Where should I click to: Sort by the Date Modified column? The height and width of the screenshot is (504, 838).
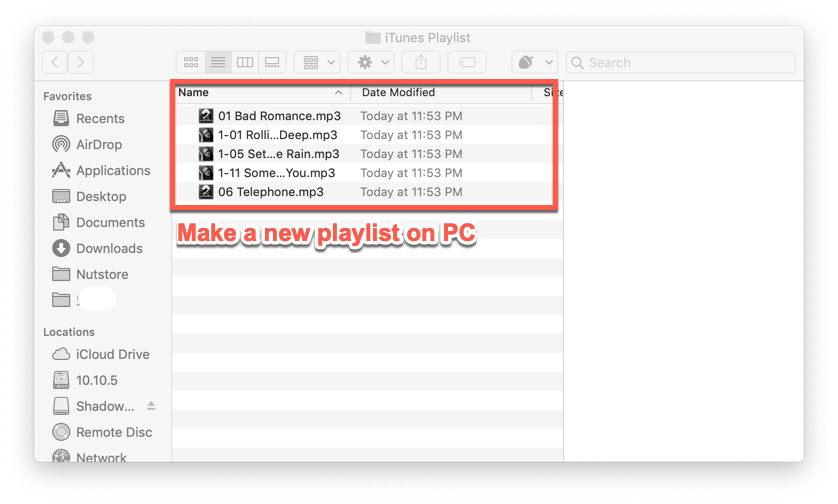pos(398,92)
